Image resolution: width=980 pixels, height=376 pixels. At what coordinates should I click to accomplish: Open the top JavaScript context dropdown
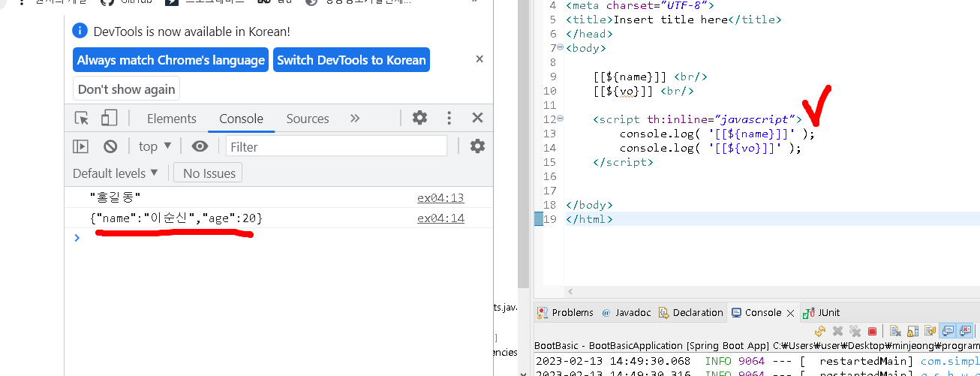[155, 146]
